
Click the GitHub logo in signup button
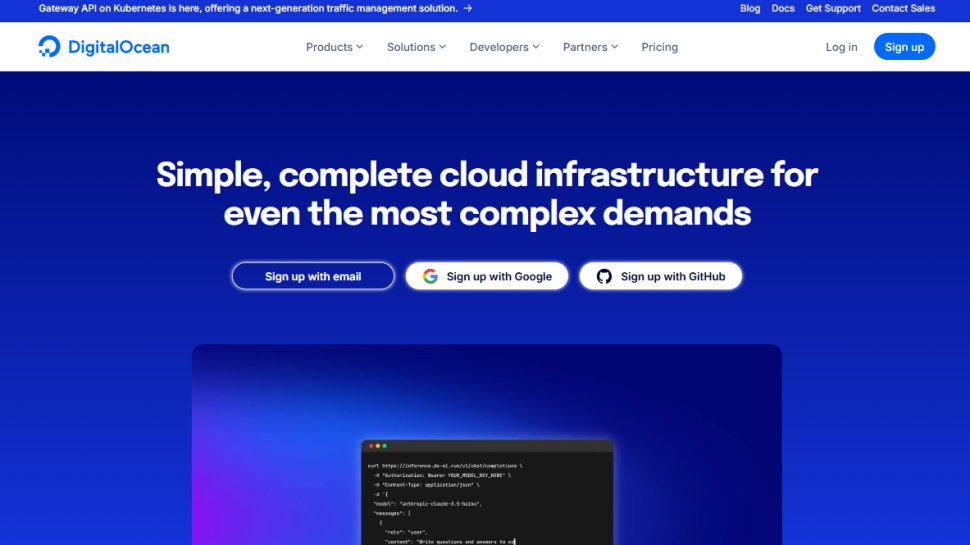click(604, 277)
